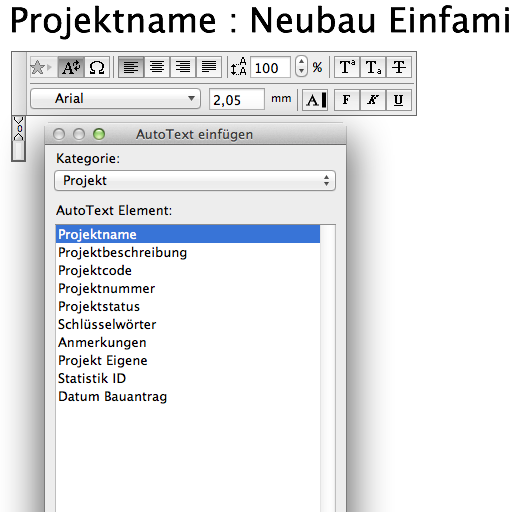Open the Omega special symbols button
Image resolution: width=512 pixels, height=512 pixels.
(97, 68)
